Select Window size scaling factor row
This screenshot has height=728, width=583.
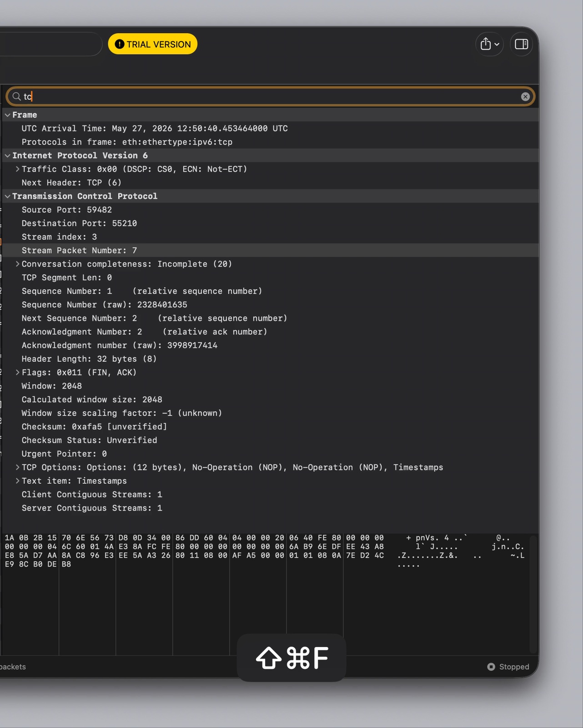click(x=271, y=413)
